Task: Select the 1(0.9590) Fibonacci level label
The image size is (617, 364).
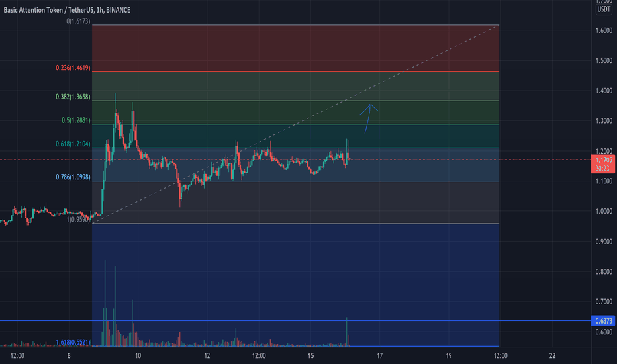Action: (78, 220)
